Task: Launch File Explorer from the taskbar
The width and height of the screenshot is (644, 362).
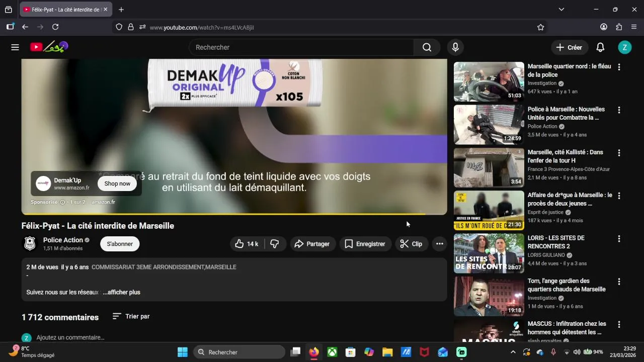Action: coord(387,352)
